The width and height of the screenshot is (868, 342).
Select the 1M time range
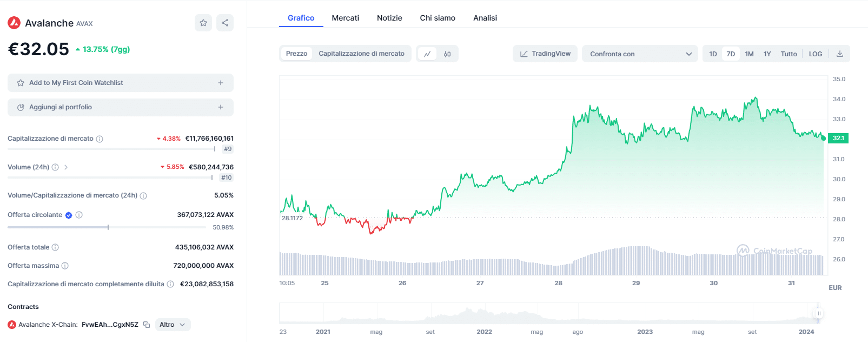point(749,54)
